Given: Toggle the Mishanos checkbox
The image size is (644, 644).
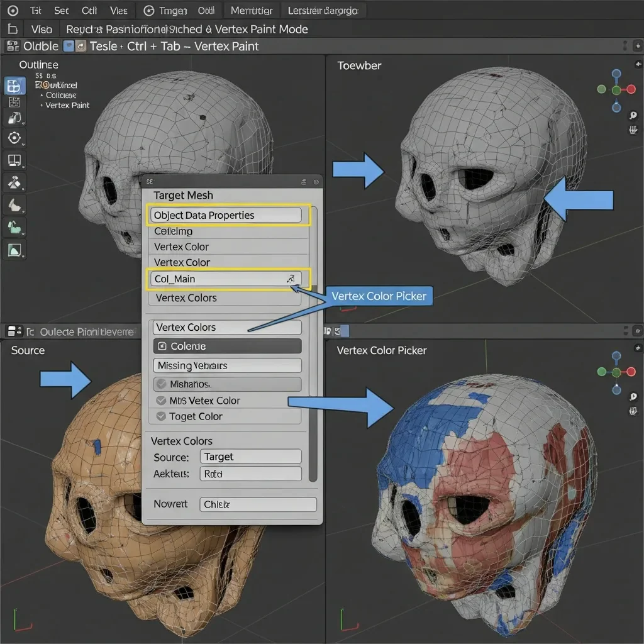Looking at the screenshot, I should [161, 384].
